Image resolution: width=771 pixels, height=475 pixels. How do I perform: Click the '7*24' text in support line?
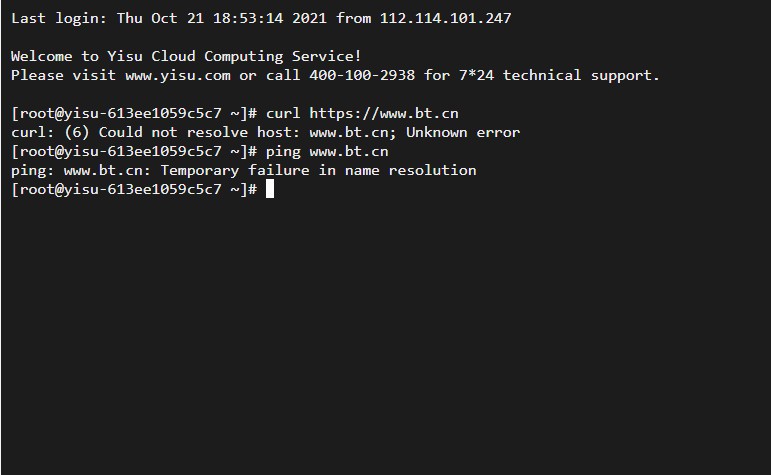coord(476,75)
